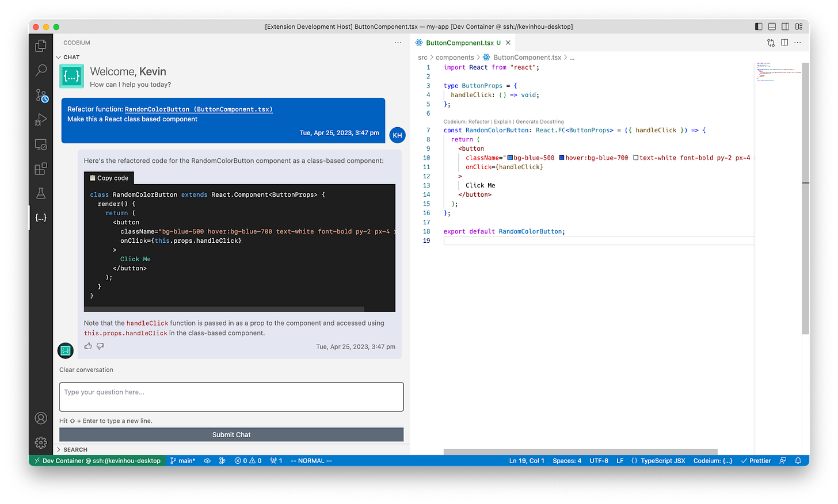Open the Explorer view in activity bar
The image size is (838, 504).
point(41,45)
